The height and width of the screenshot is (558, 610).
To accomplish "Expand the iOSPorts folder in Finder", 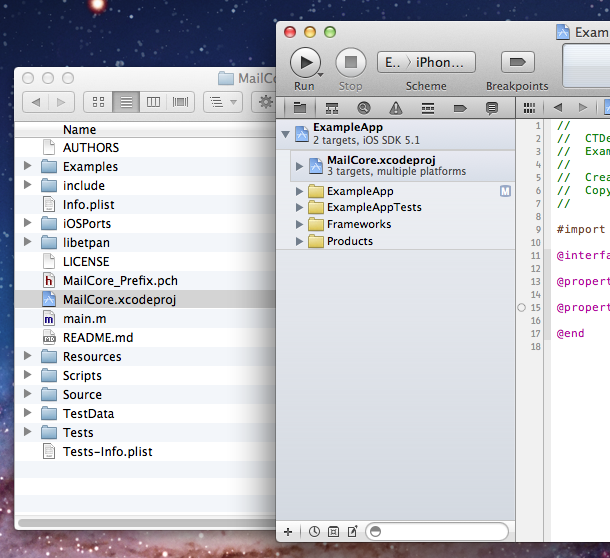I will 27,223.
